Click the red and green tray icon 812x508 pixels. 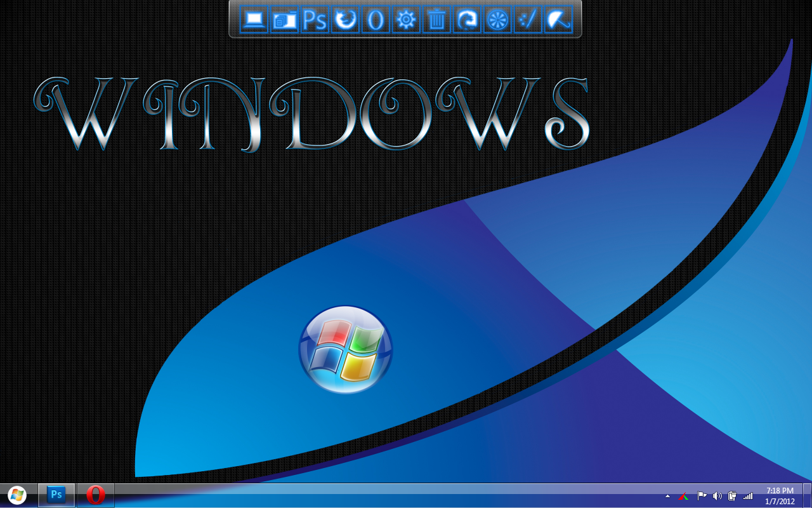click(683, 496)
